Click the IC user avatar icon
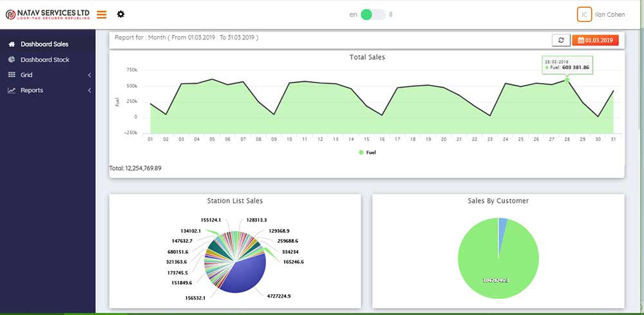This screenshot has width=644, height=315. 584,14
